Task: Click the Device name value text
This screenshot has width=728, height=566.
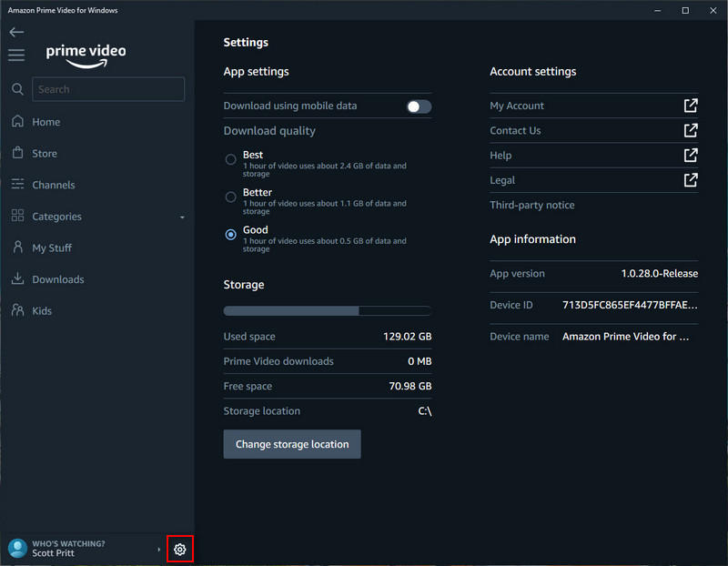Action: (625, 336)
